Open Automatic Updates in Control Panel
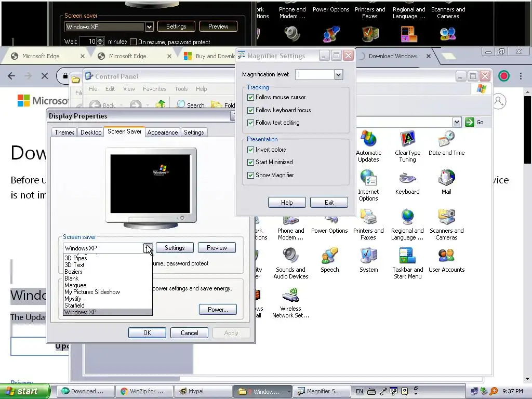532x399 pixels. 368,146
